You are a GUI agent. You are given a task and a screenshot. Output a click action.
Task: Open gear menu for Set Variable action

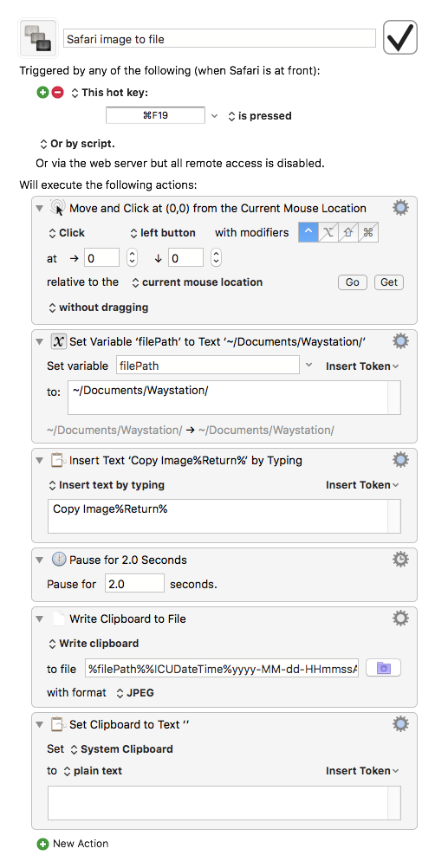pos(400,341)
